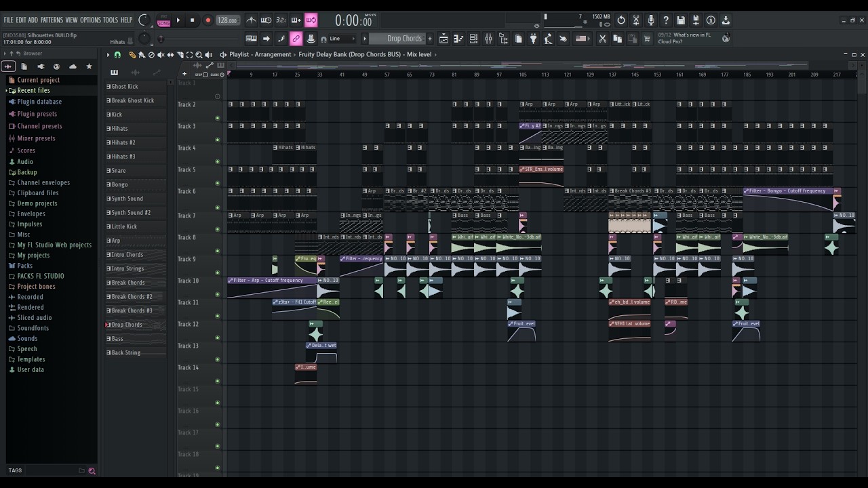Open the Drop Chords pattern selector
868x488 pixels.
pyautogui.click(x=398, y=39)
